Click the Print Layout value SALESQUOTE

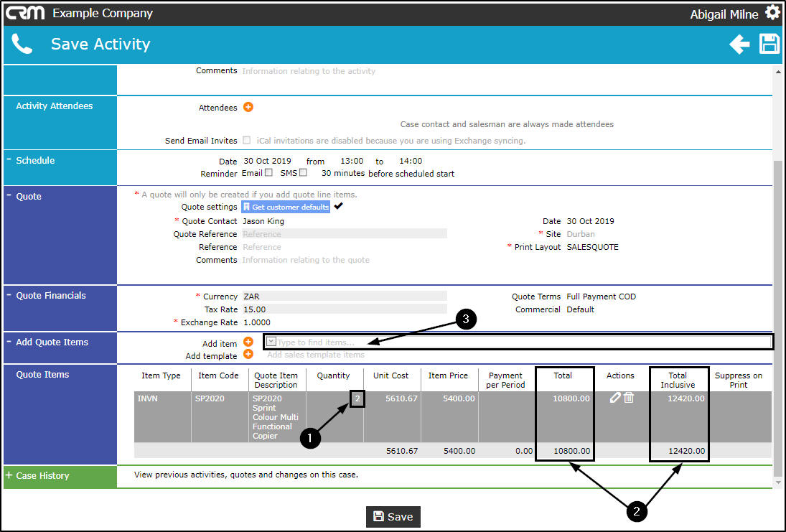click(592, 247)
